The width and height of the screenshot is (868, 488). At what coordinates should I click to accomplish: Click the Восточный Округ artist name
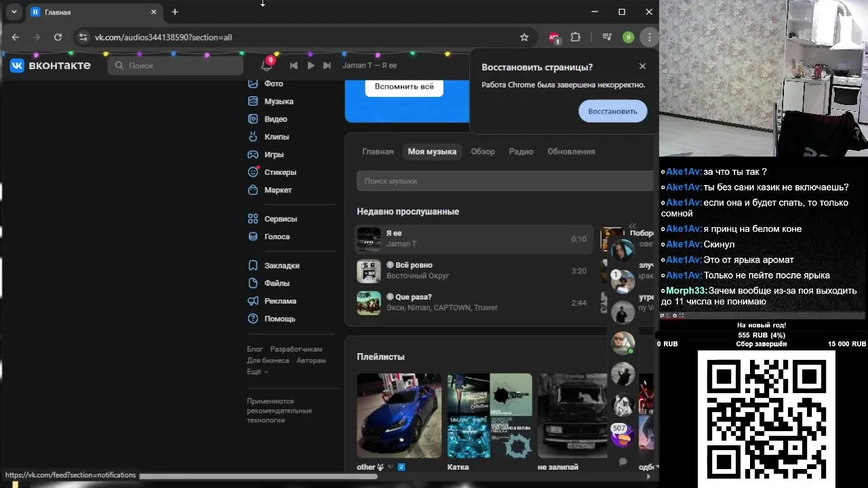(x=418, y=276)
